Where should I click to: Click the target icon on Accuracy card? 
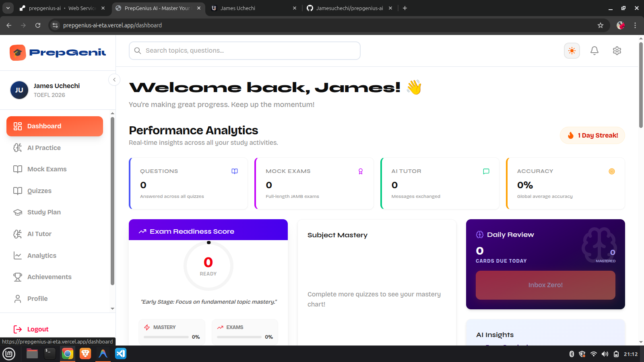612,171
